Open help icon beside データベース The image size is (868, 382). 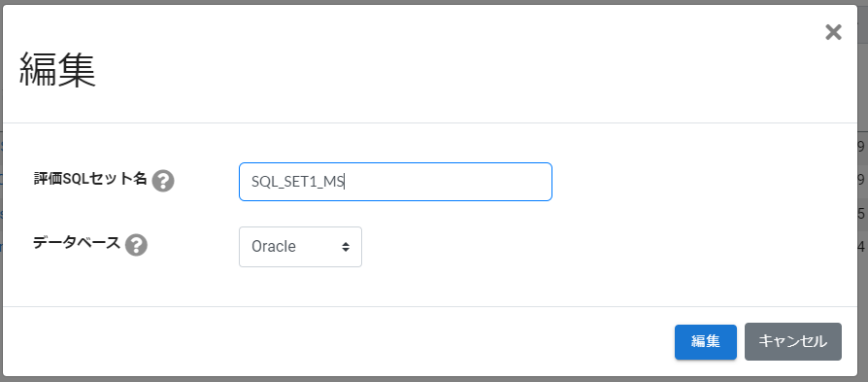point(136,245)
